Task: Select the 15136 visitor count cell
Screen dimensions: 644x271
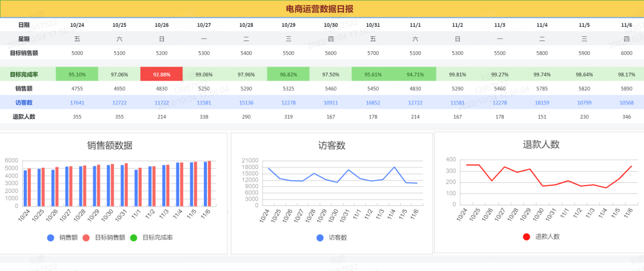Action: 246,102
